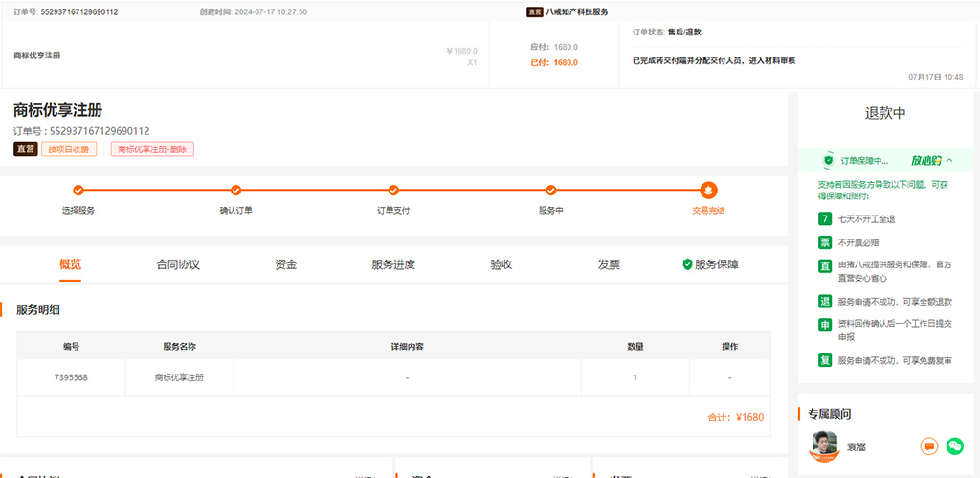Click the green shield icon next to 订单保障中
980x478 pixels.
coord(829,161)
